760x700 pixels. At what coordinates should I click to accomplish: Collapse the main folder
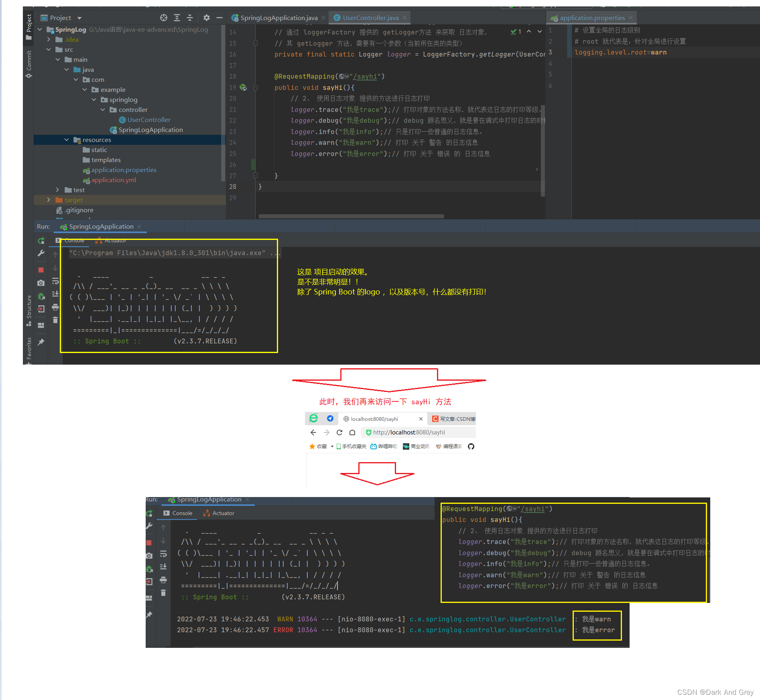tap(58, 59)
